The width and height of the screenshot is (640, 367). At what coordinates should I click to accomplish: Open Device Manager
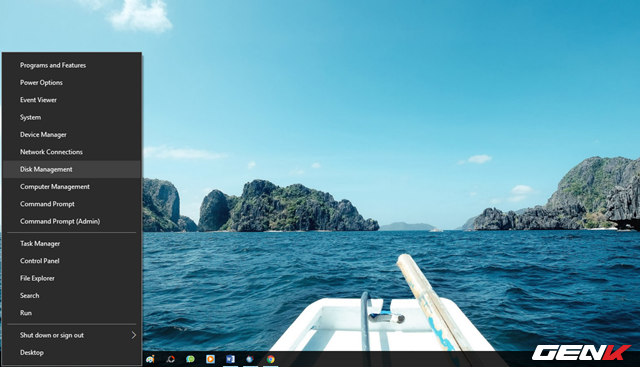coord(72,135)
